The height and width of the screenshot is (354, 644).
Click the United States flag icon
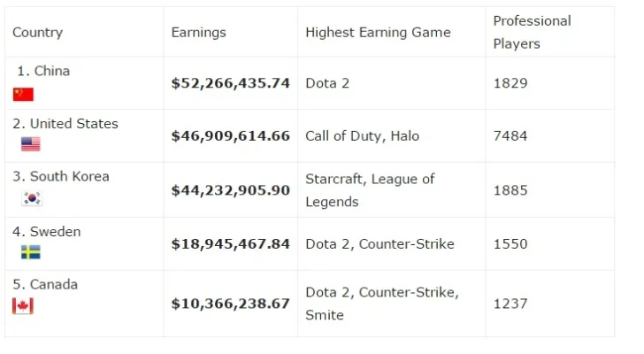tap(31, 144)
